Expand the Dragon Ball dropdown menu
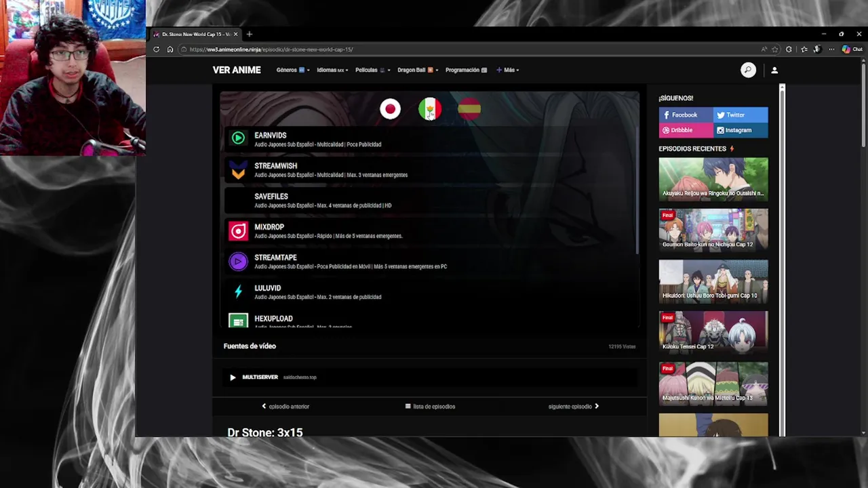This screenshot has width=868, height=488. click(x=418, y=70)
